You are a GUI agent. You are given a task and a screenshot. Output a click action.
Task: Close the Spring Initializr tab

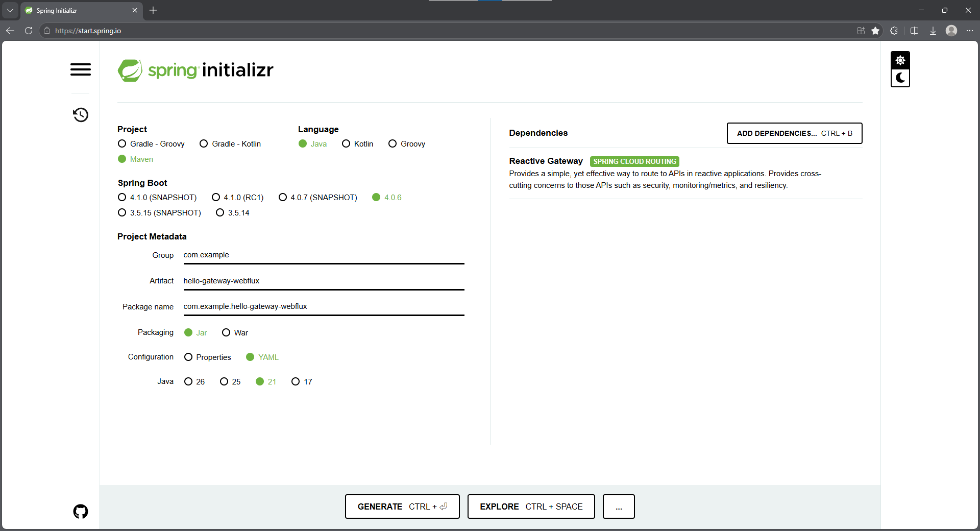point(135,10)
